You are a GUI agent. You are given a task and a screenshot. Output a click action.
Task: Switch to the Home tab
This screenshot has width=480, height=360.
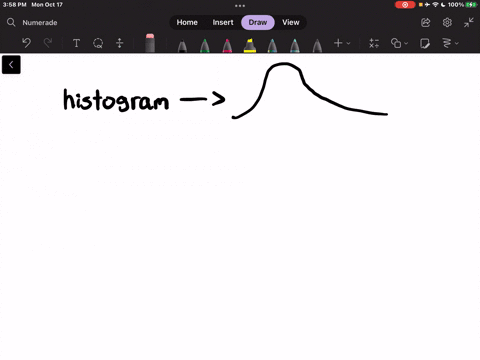(x=187, y=22)
